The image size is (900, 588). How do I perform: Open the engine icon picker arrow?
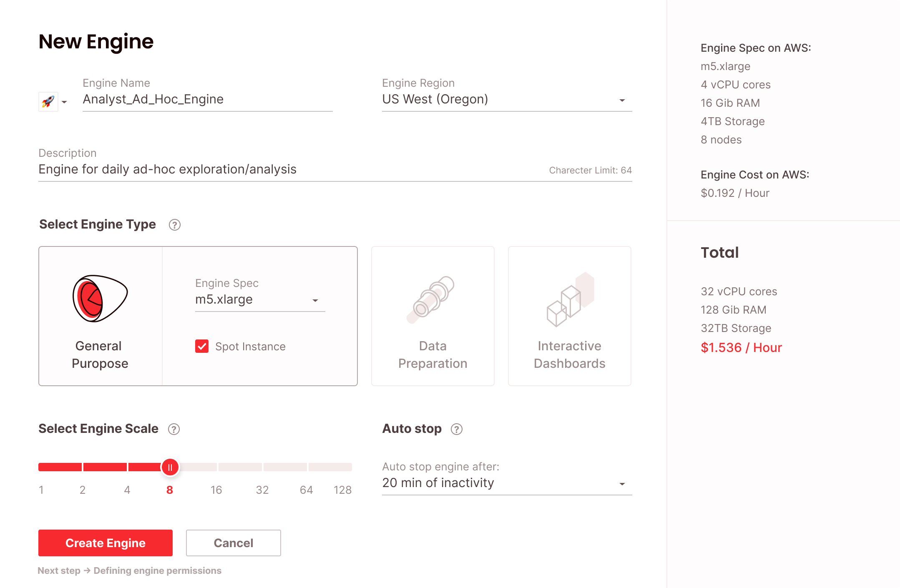point(64,102)
